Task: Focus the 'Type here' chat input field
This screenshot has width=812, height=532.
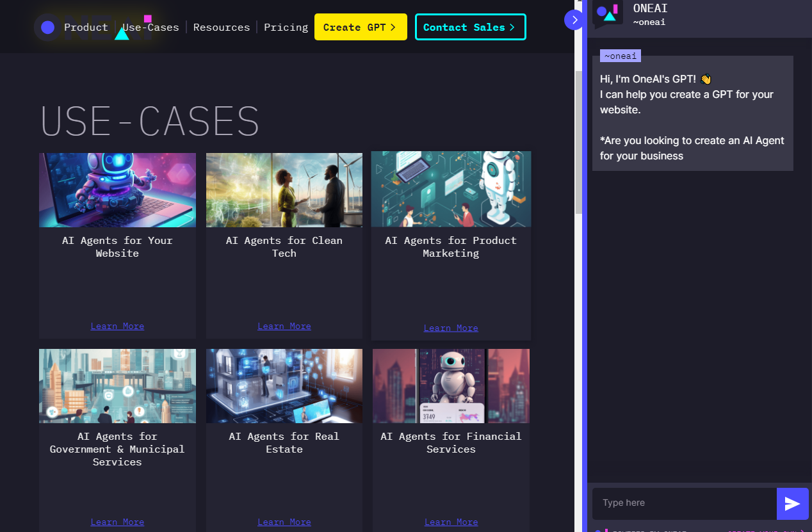Action: coord(684,503)
